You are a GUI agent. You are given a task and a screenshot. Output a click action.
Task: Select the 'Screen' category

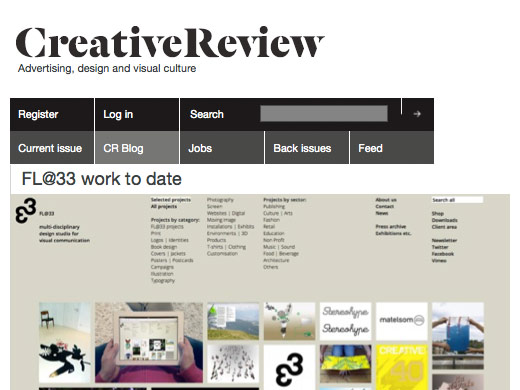pos(214,206)
